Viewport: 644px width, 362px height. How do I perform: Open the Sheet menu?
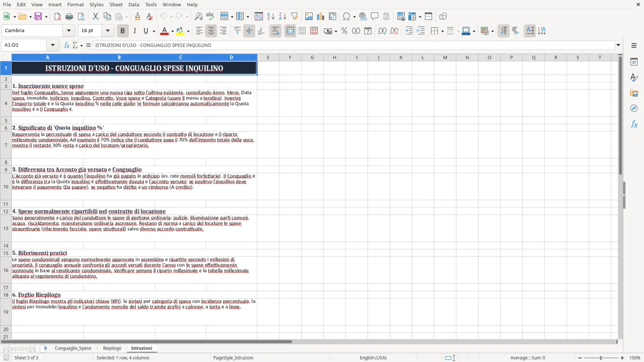pyautogui.click(x=116, y=4)
